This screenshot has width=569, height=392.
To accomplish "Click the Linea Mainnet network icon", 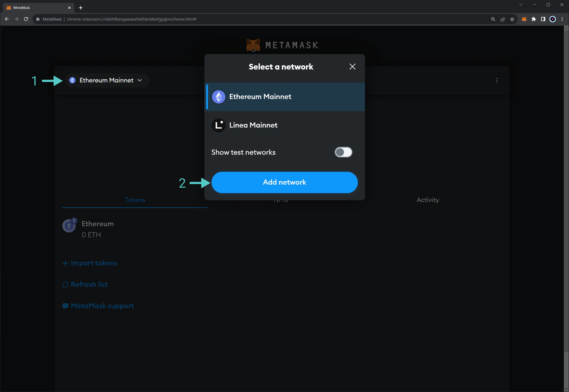I will [219, 125].
